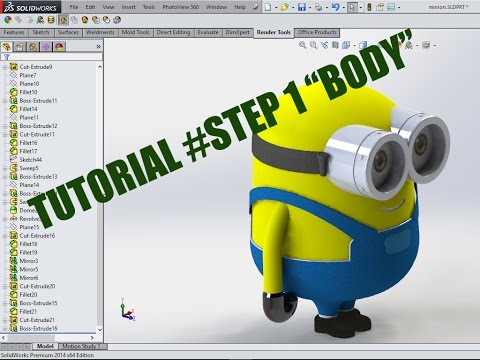Switch to the Mold Tools tab
The height and width of the screenshot is (360, 480).
(x=135, y=32)
